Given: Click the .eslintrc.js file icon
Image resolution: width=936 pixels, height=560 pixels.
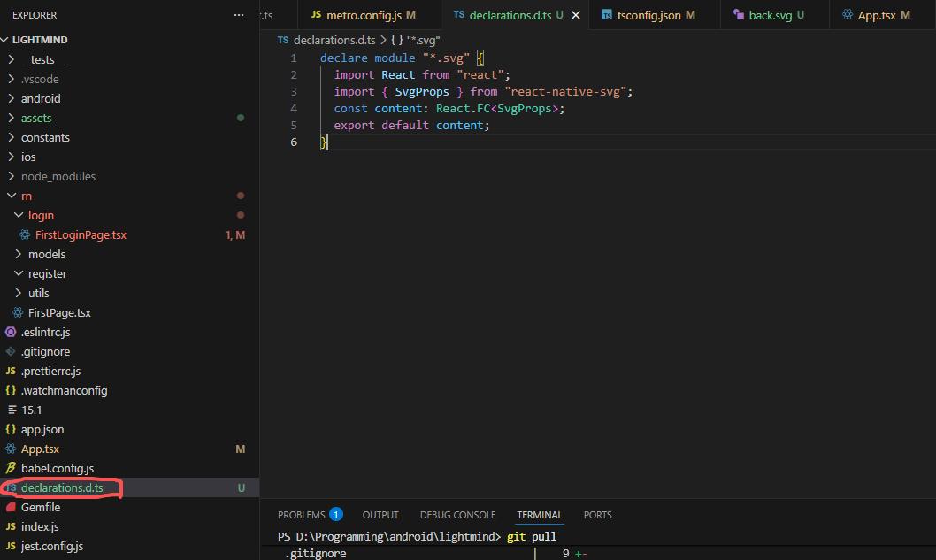Looking at the screenshot, I should 11,332.
